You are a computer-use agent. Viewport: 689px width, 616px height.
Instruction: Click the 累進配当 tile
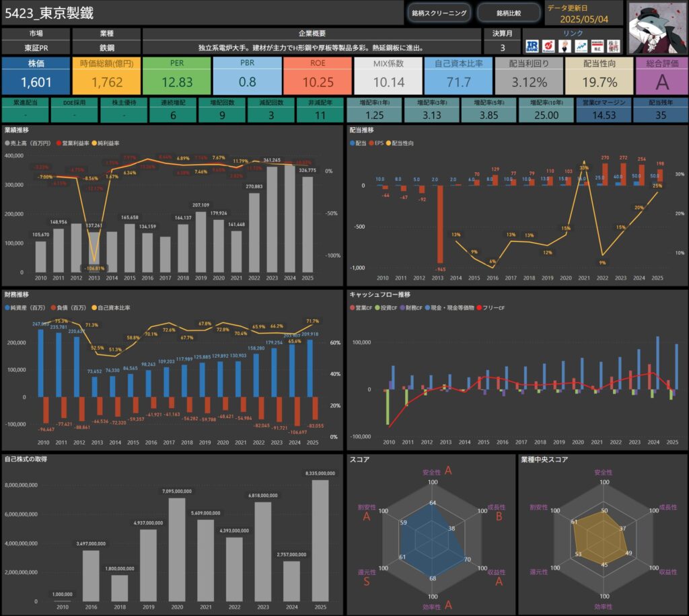tap(26, 110)
